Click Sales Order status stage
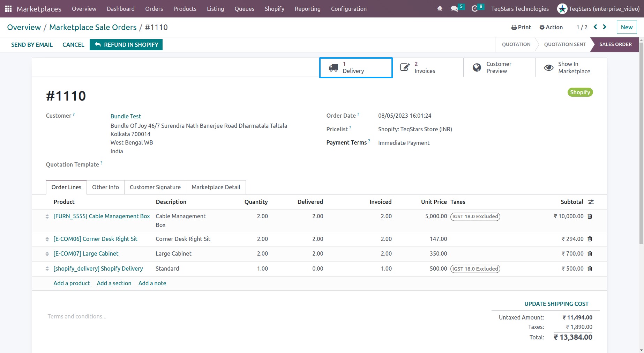 [615, 44]
